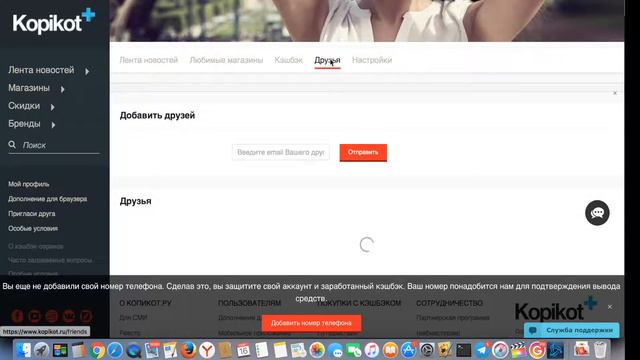Open Магазины in the sidebar

click(x=29, y=88)
